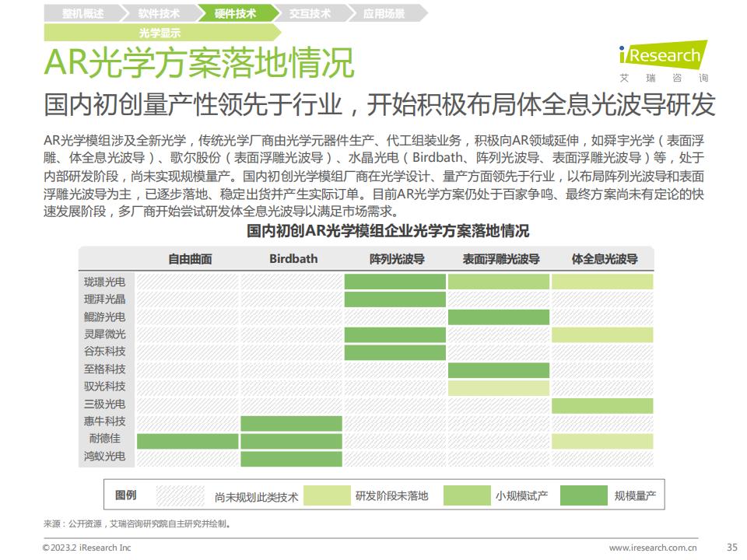Viewport: 747px width, 560px height.
Task: Open the www.iresearch.com.cn link in footer
Action: [653, 548]
